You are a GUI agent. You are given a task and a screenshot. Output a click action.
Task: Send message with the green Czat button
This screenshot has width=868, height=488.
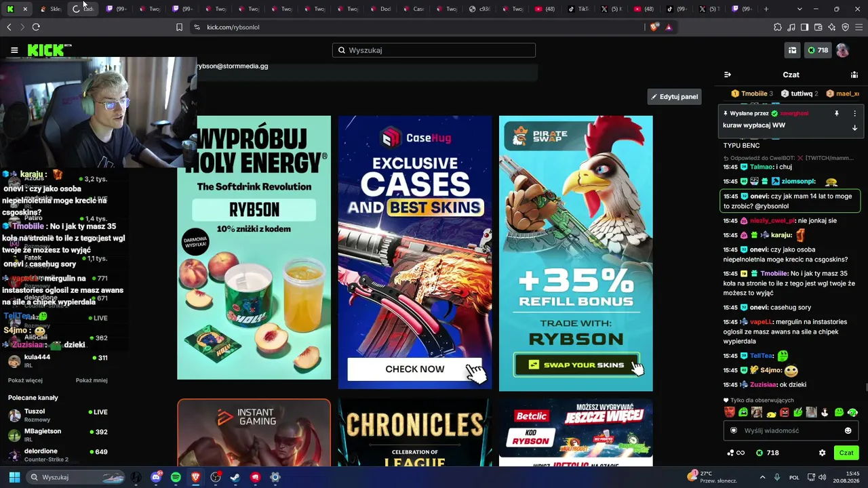tap(846, 453)
